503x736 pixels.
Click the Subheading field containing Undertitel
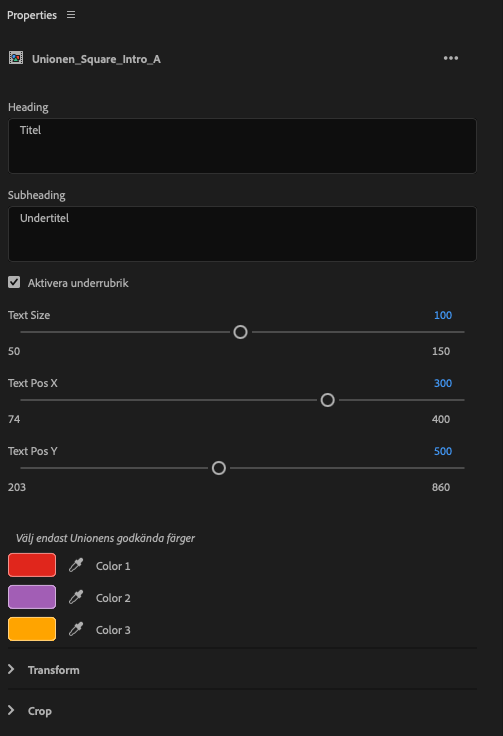tap(242, 234)
